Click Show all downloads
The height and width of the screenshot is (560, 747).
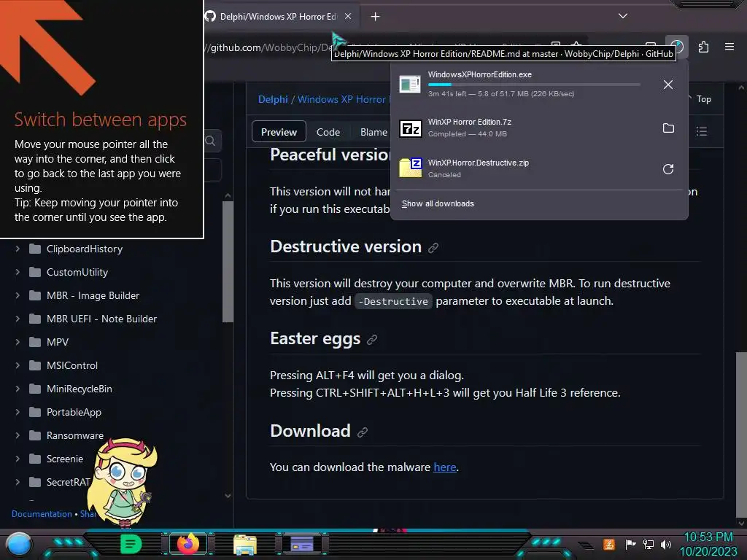click(x=438, y=204)
